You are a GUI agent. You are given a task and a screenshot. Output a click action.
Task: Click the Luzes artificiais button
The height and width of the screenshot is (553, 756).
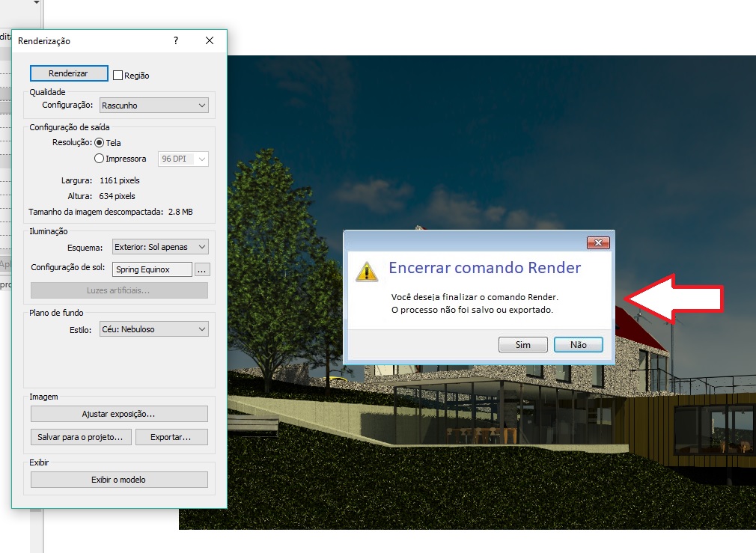coord(119,290)
